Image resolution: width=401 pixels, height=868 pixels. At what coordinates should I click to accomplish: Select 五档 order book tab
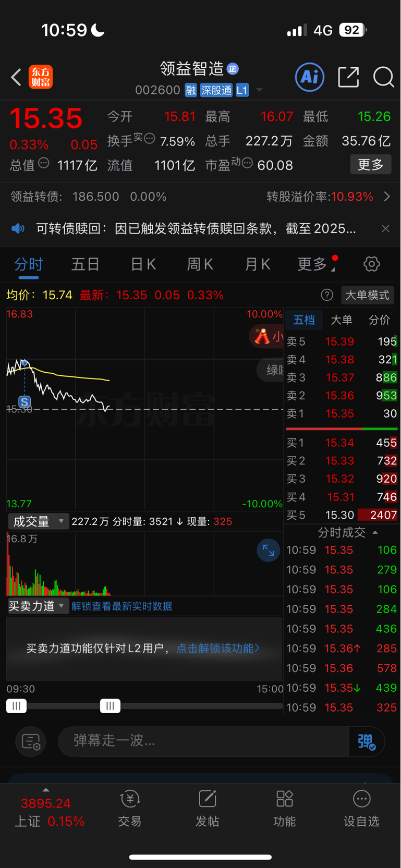pyautogui.click(x=304, y=320)
